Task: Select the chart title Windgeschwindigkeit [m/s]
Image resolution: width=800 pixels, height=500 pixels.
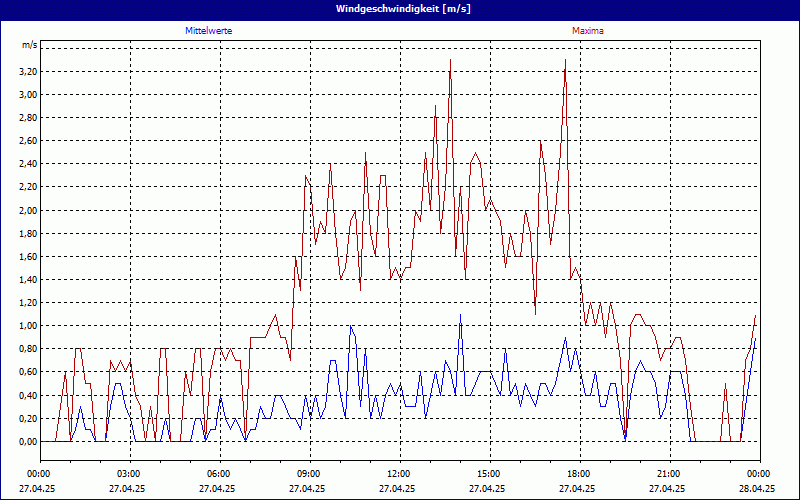Action: click(403, 9)
